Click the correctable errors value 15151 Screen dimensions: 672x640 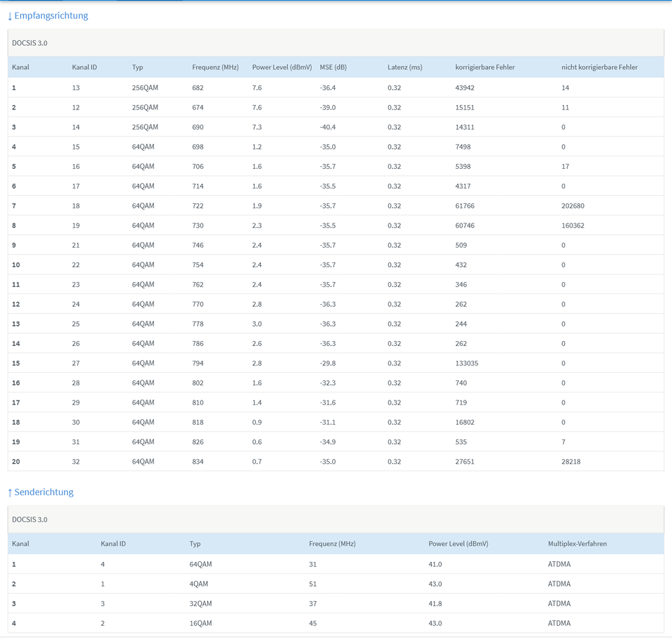[x=465, y=108]
